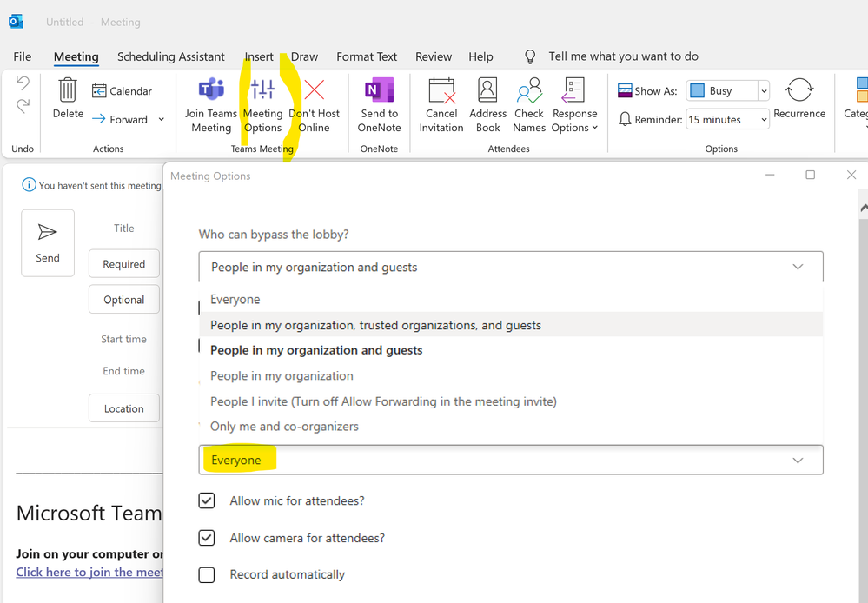Image resolution: width=868 pixels, height=603 pixels.
Task: Open Response Options menu
Action: (574, 105)
